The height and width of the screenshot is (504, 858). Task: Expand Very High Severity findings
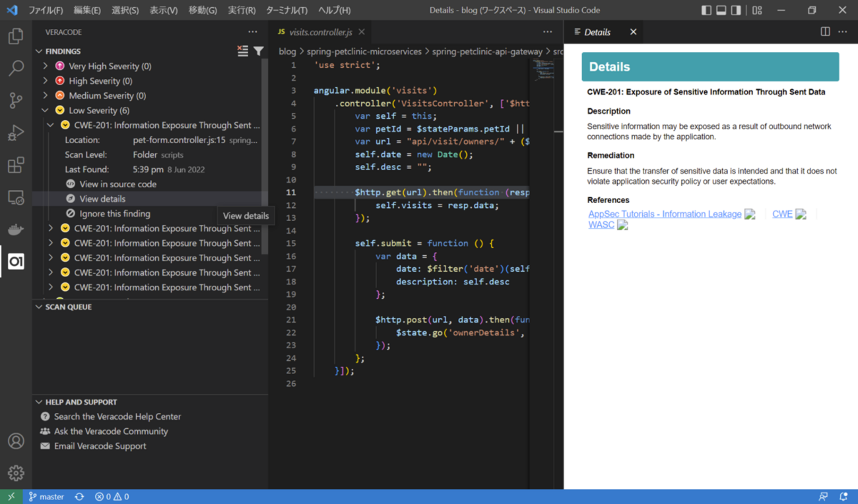46,66
